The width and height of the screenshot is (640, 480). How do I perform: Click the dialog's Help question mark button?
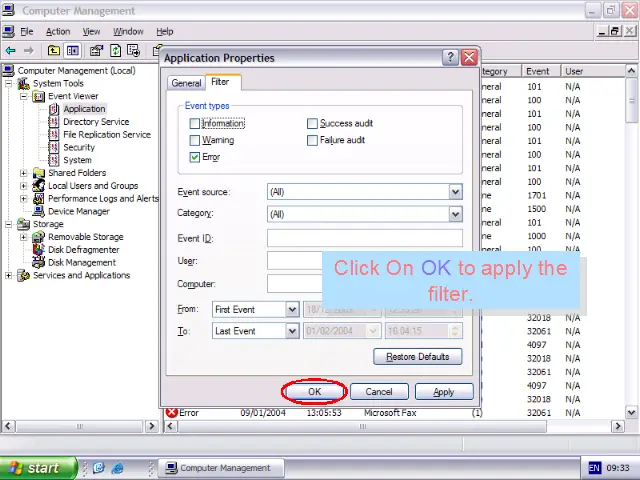pos(451,58)
